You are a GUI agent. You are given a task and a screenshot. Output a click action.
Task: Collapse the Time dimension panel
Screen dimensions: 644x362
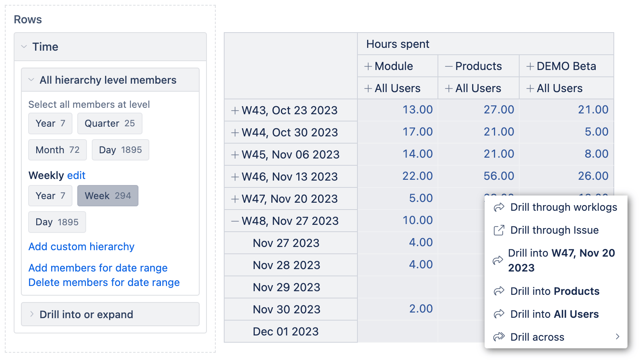click(x=24, y=47)
